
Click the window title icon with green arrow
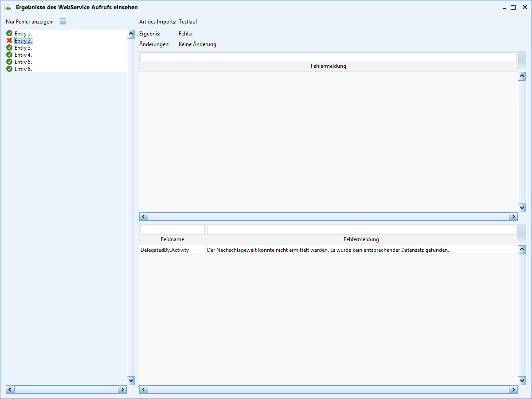[x=8, y=7]
